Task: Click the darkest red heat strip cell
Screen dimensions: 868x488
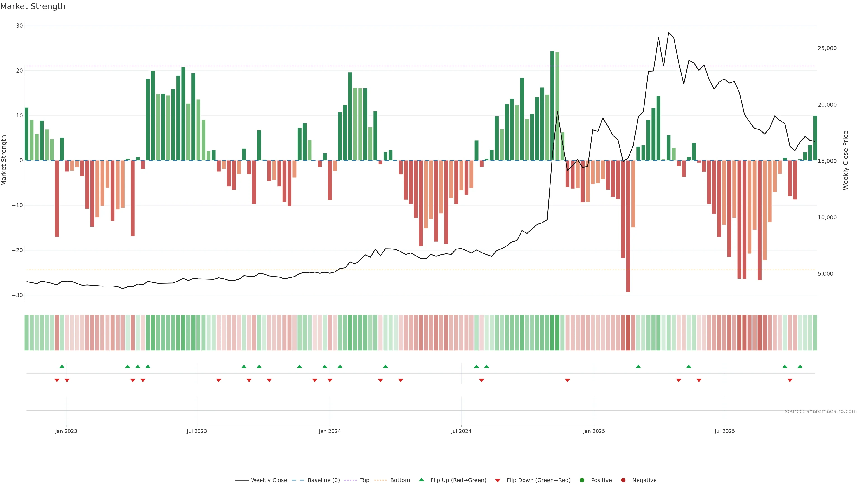Action: tap(628, 333)
